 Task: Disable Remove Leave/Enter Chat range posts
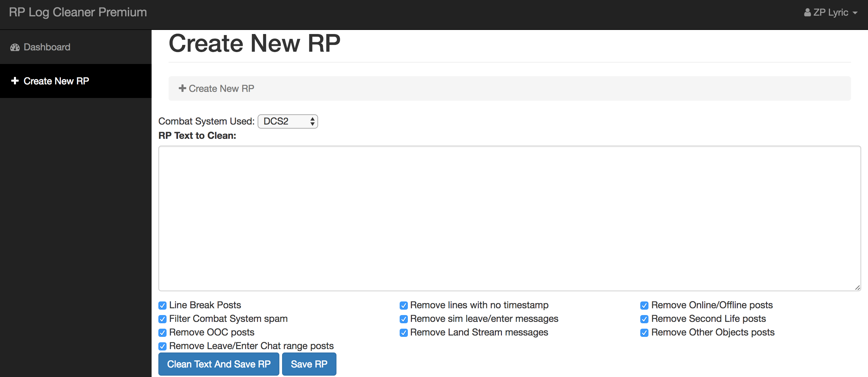(x=162, y=346)
